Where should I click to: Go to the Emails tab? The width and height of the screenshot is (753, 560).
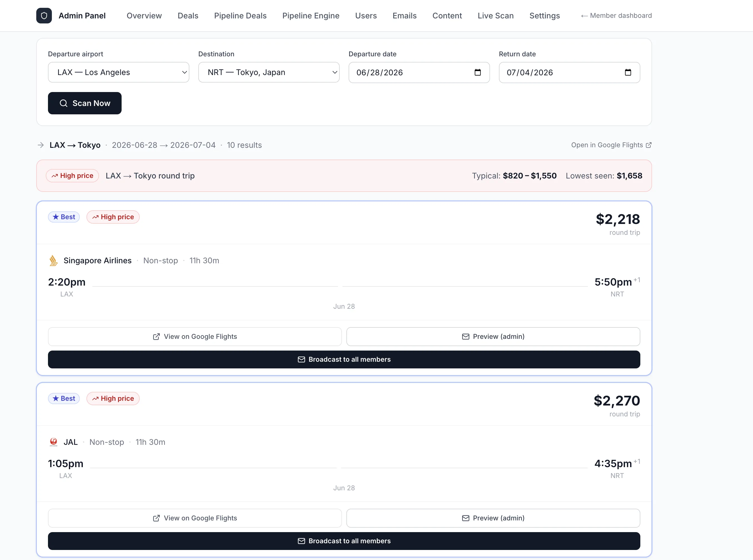pyautogui.click(x=404, y=16)
